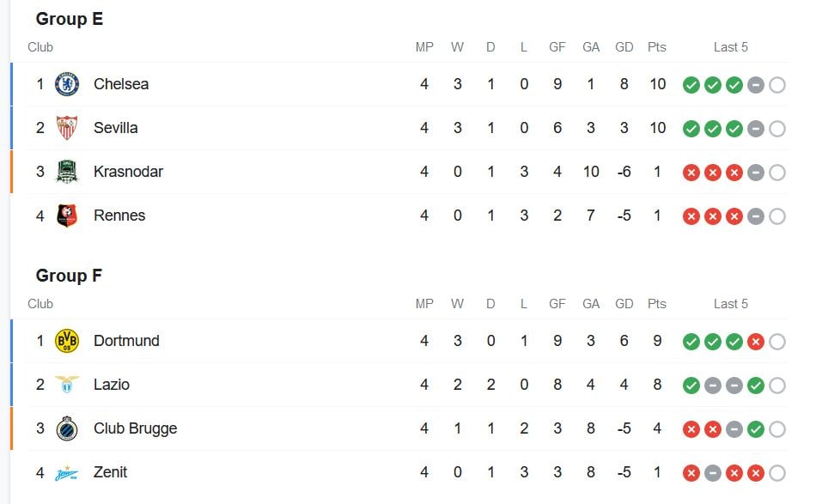Screen dimensions: 816x504
Task: Open the Club Brugge crest icon
Action: (x=67, y=428)
